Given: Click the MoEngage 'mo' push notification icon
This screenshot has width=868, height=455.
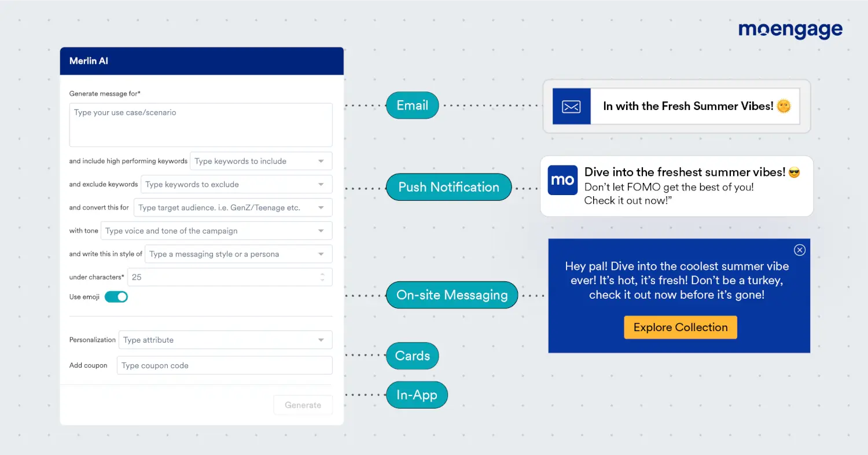Looking at the screenshot, I should tap(562, 180).
